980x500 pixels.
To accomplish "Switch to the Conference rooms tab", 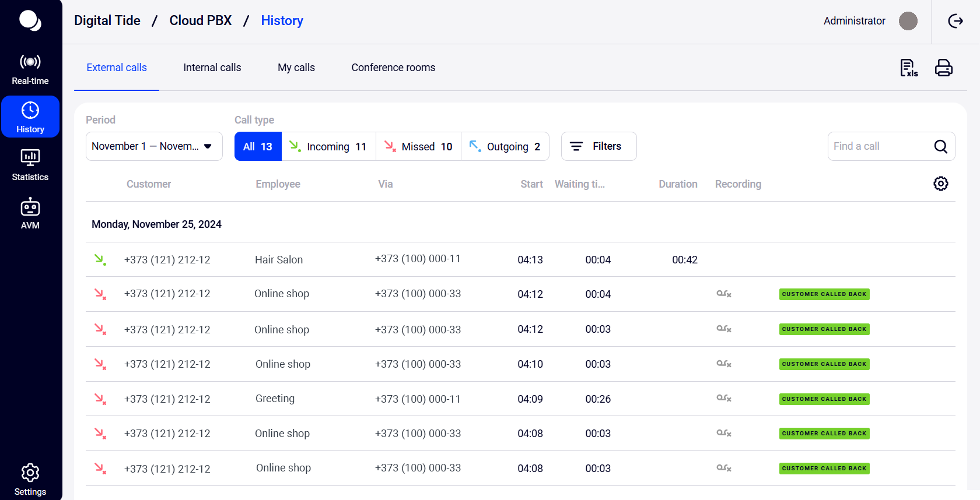I will point(393,68).
